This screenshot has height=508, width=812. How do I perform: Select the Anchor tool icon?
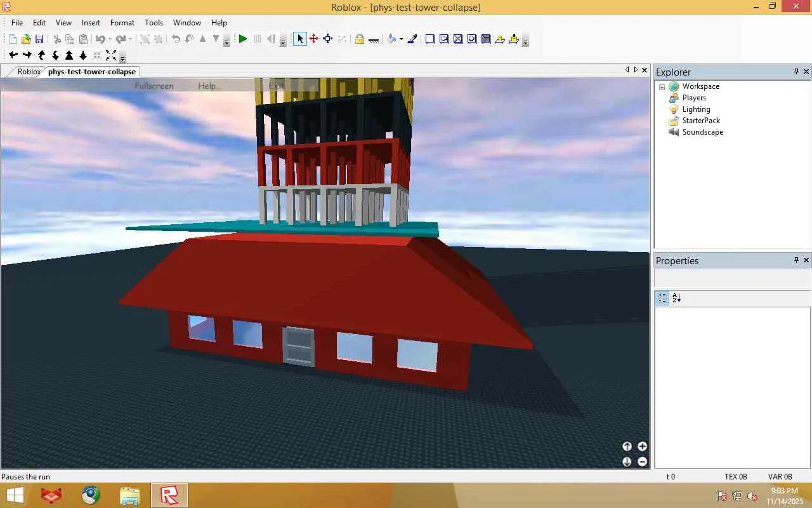click(x=374, y=39)
